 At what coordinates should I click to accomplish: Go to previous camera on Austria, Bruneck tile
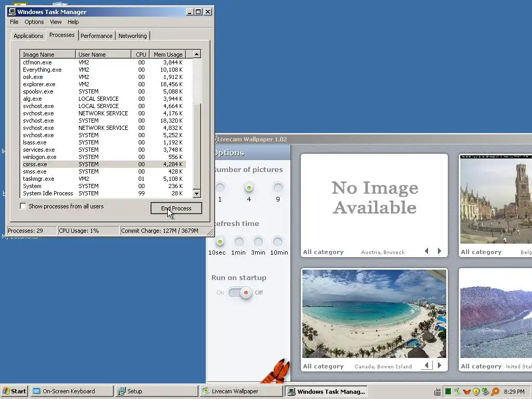[x=427, y=251]
